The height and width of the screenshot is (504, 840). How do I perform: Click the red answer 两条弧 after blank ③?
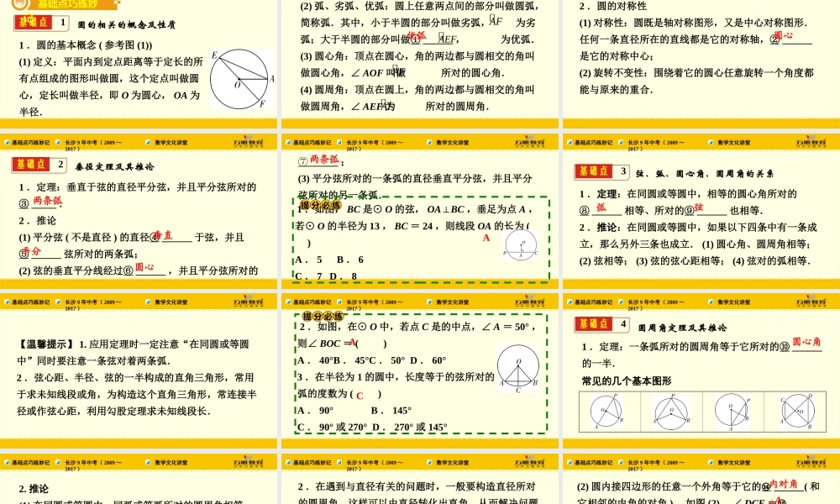(x=47, y=201)
